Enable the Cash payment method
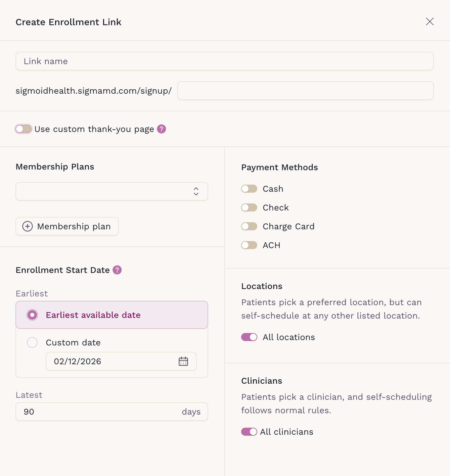Viewport: 450px width, 476px height. click(249, 189)
